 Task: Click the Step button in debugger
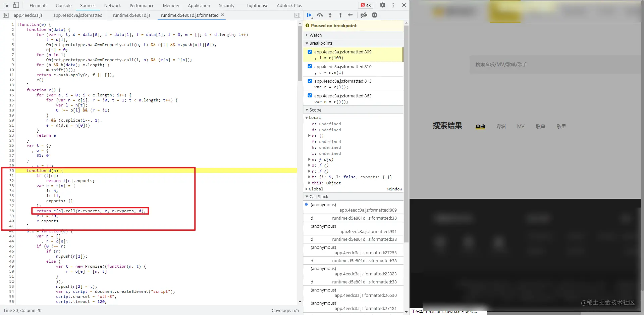[x=350, y=15]
